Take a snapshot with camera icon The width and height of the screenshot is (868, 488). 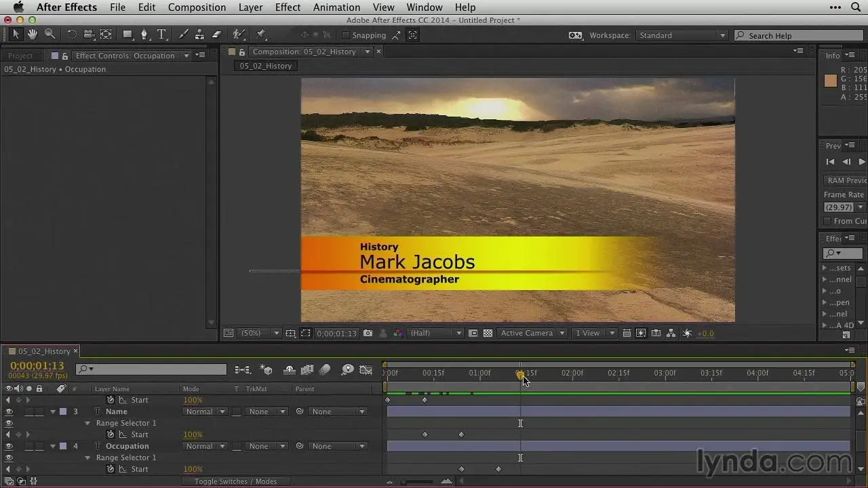click(368, 333)
